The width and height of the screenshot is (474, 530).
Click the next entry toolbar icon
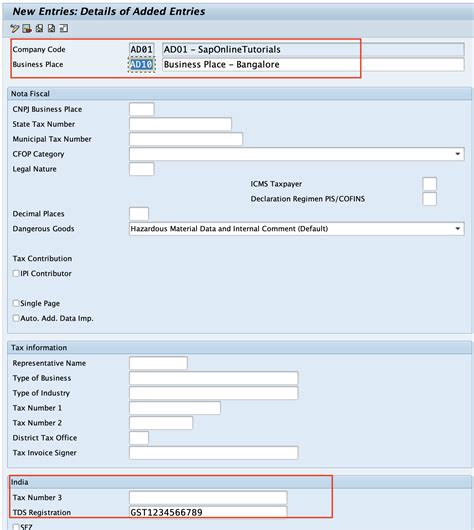[51, 28]
